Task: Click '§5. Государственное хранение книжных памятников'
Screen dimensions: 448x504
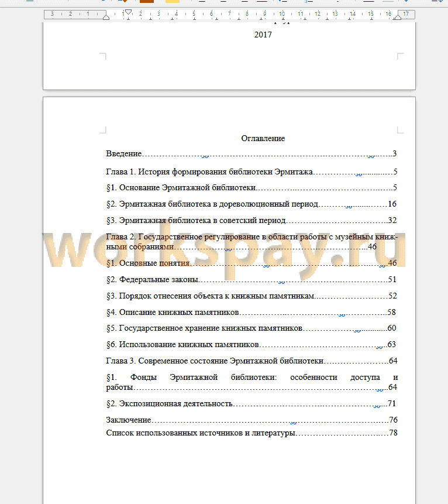Action: pos(251,328)
